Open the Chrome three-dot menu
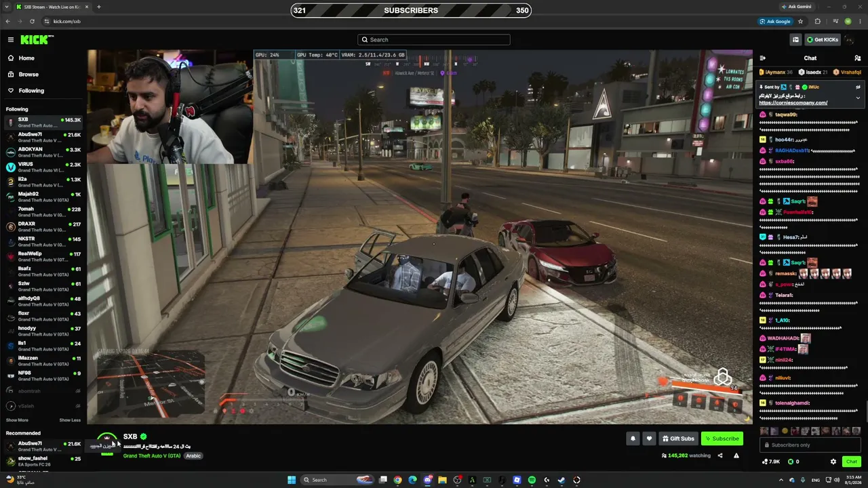This screenshot has width=868, height=488. (x=860, y=22)
